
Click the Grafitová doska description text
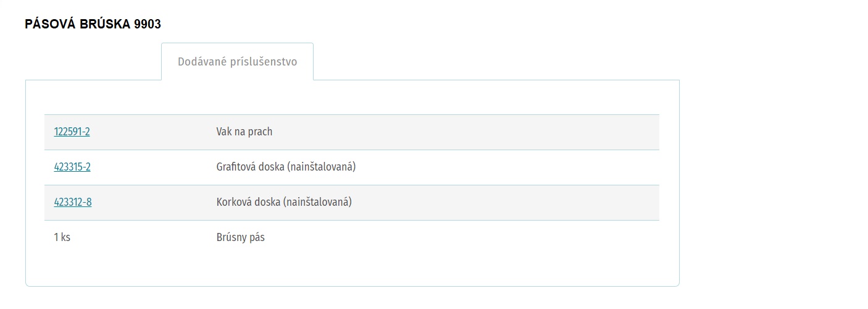[286, 167]
